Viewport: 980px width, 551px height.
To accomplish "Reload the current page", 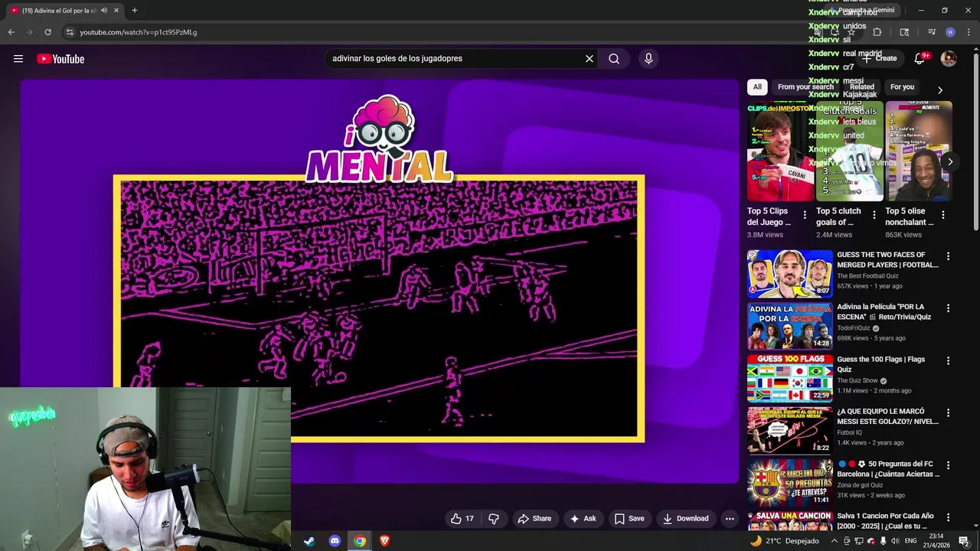I will [47, 32].
